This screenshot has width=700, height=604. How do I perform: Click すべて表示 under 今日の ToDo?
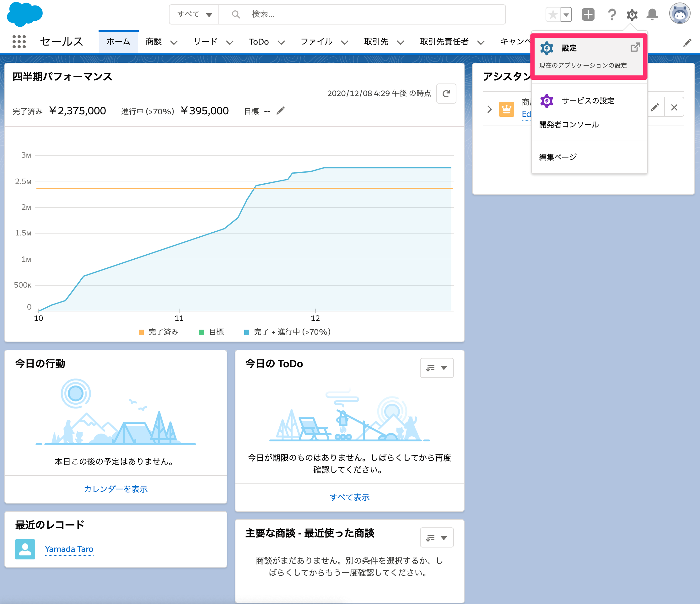[x=349, y=497]
